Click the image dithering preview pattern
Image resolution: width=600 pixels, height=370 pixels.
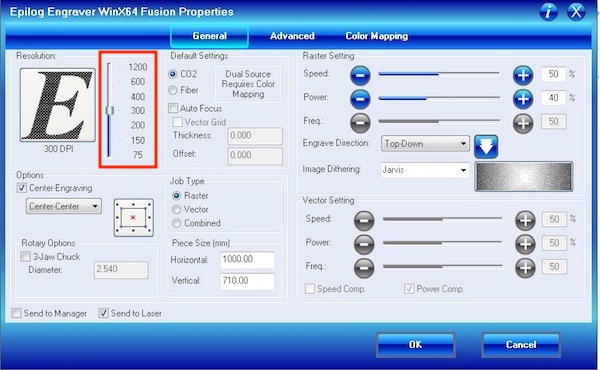click(523, 176)
